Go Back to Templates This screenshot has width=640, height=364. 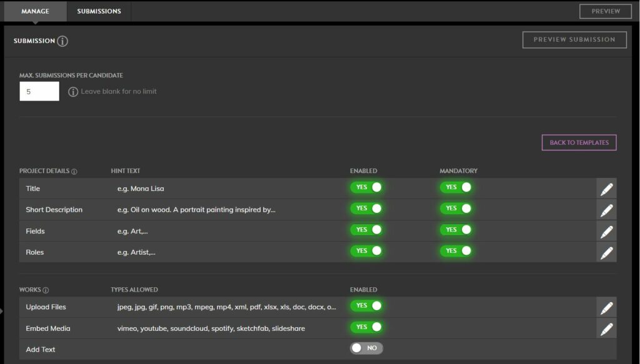(x=579, y=142)
